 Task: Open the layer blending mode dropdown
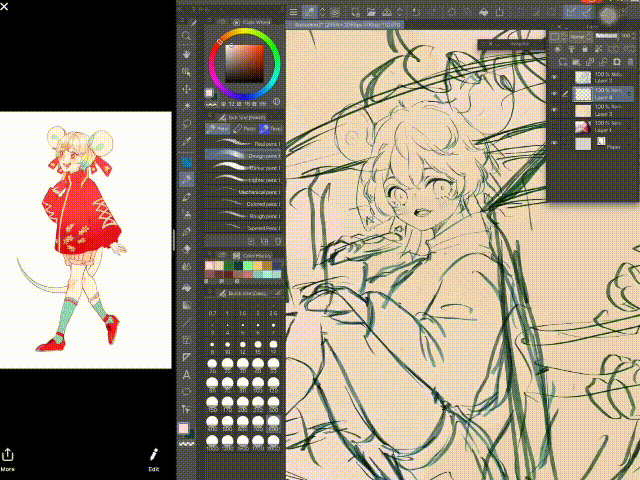580,37
